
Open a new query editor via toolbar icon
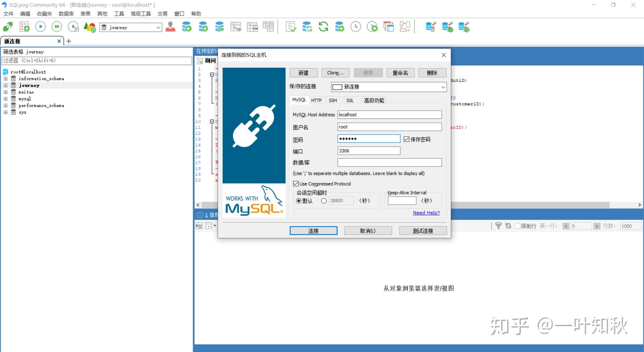pyautogui.click(x=24, y=27)
